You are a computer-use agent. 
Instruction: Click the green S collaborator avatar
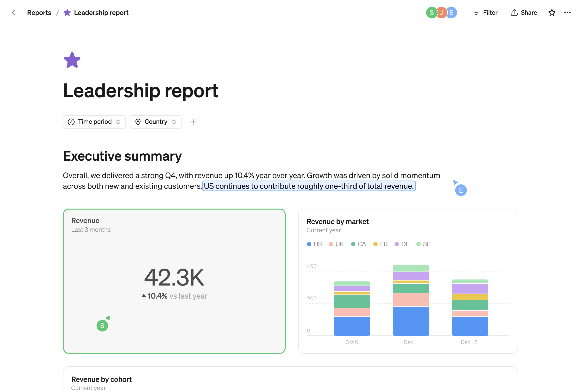431,13
